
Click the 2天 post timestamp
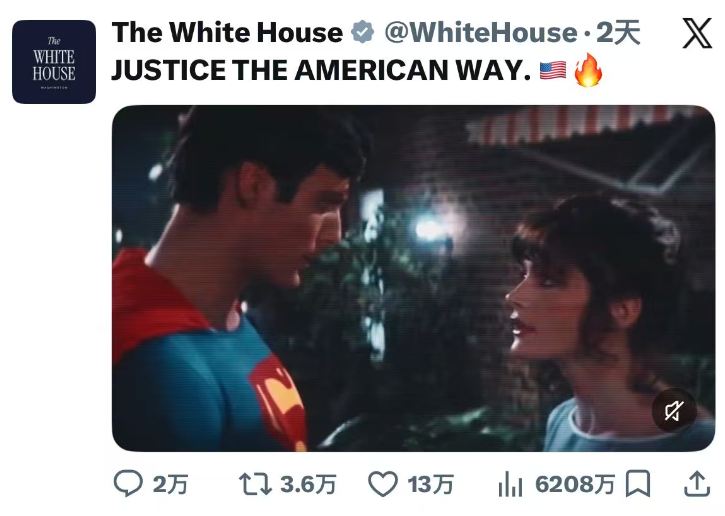(618, 33)
